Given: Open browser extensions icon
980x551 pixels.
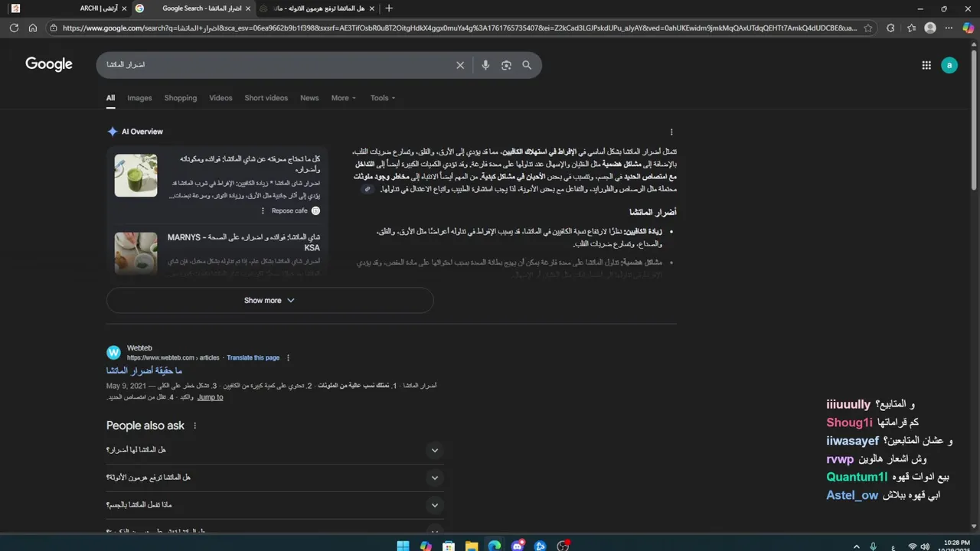Looking at the screenshot, I should point(890,28).
